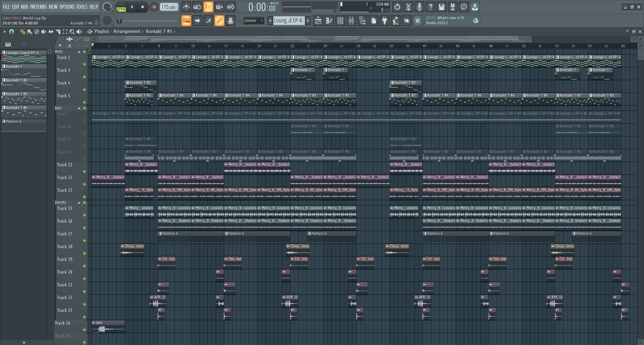Open the Piano roll view icon

(329, 20)
